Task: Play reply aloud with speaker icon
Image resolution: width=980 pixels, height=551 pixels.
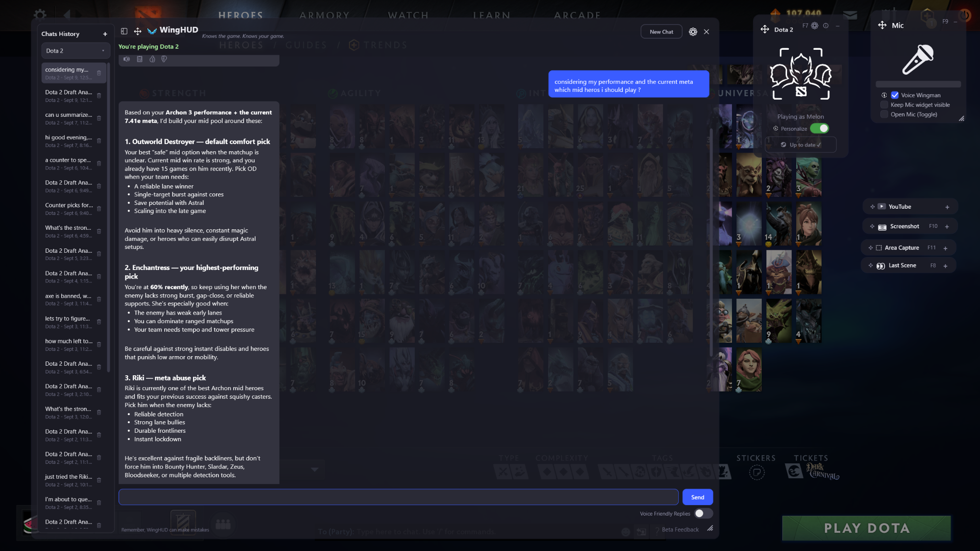Action: [126, 59]
